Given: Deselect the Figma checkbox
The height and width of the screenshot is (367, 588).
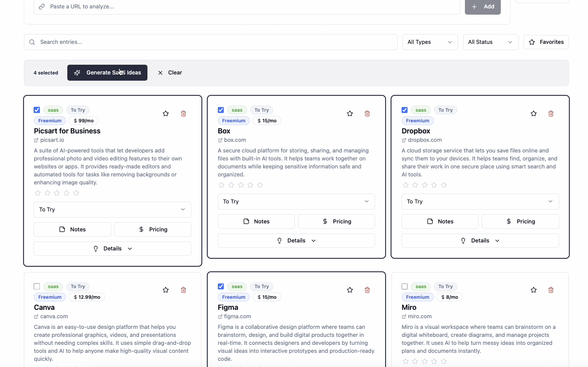Looking at the screenshot, I should [221, 286].
